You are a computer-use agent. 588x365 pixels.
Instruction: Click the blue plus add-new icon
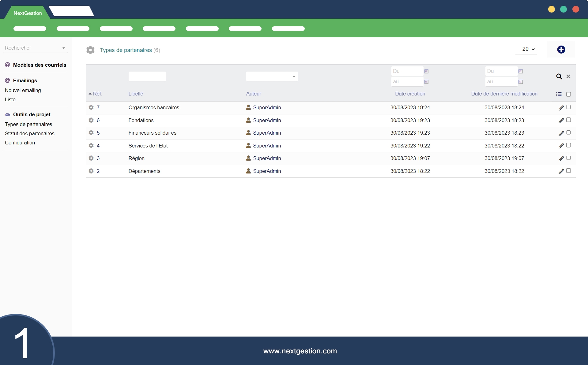click(x=561, y=50)
